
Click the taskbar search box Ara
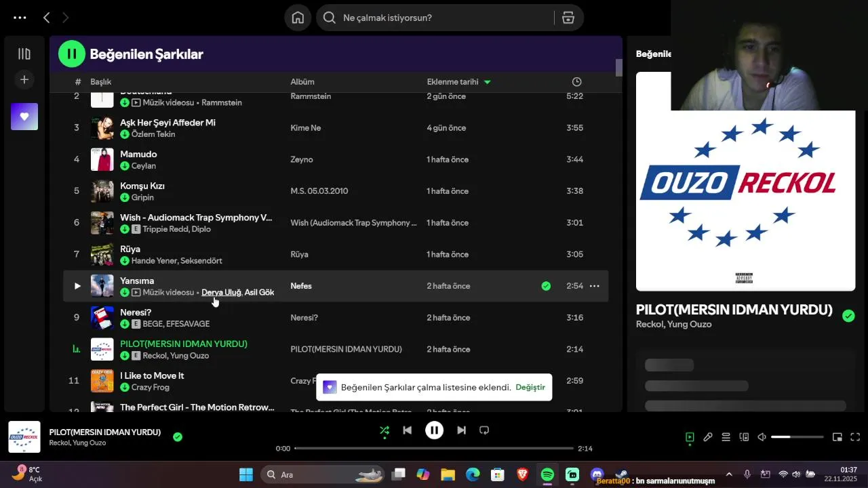point(322,474)
